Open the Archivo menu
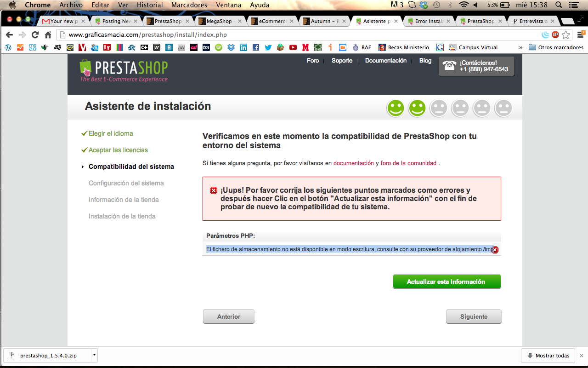Screen dimensions: 588x368 (x=71, y=5)
